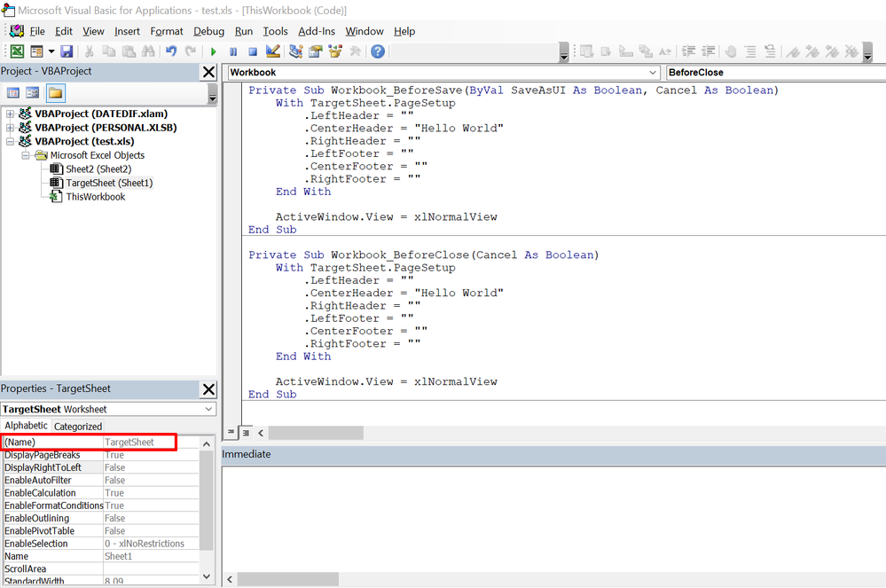The width and height of the screenshot is (886, 588).
Task: Jump to the Next Bookmark icon
Action: (812, 51)
